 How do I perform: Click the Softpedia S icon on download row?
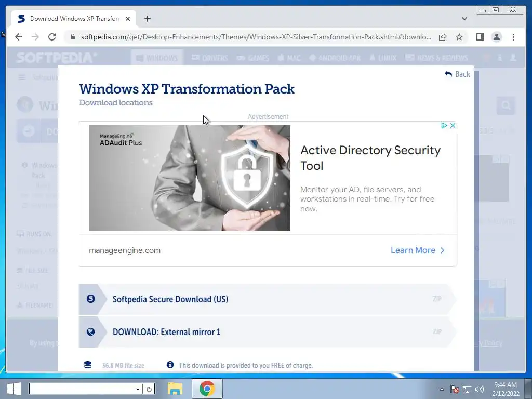pyautogui.click(x=90, y=299)
